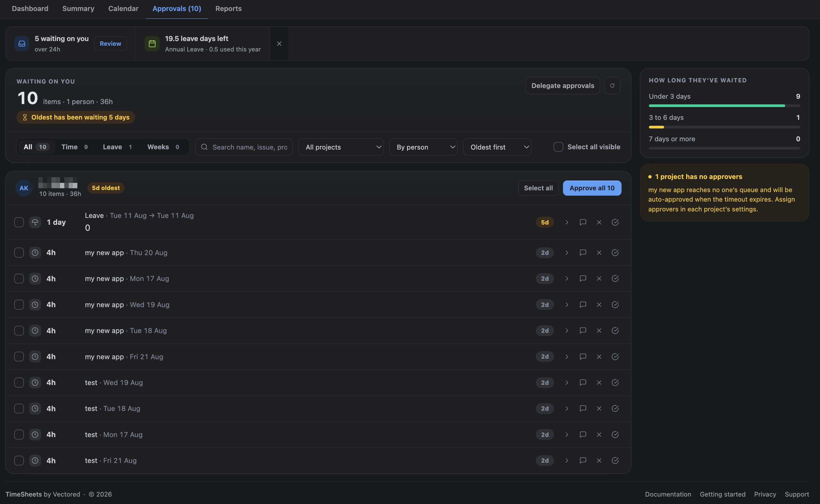Open the Reports tab
The height and width of the screenshot is (504, 820).
(229, 9)
